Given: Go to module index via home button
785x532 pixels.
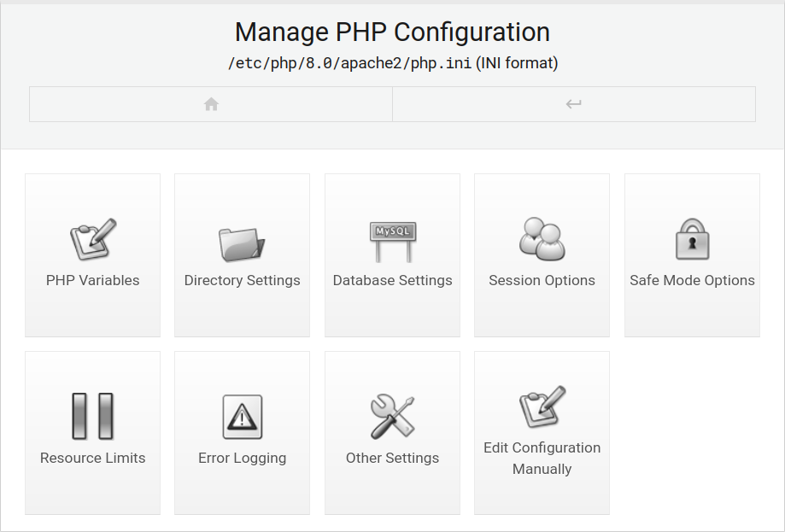Looking at the screenshot, I should [x=211, y=104].
